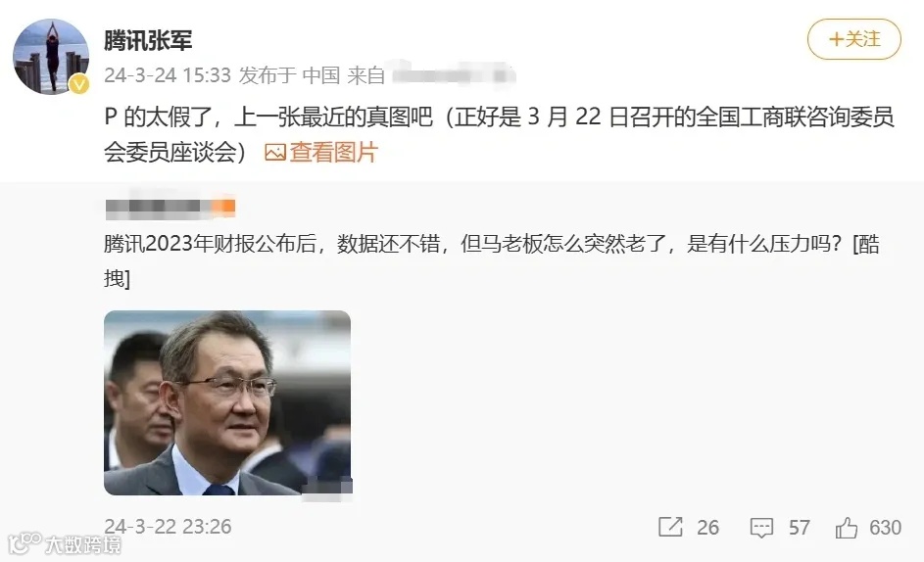Click the comment count 57
This screenshot has height=562, width=924.
coord(800,528)
